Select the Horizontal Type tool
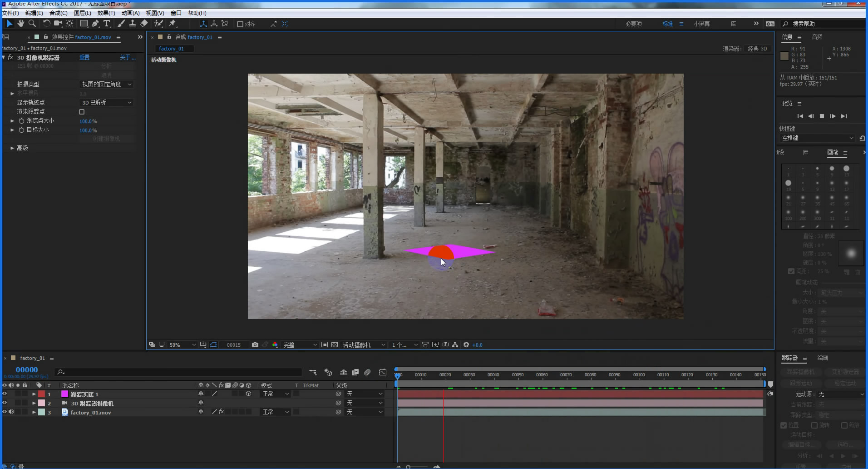Screen dimensions: 868x469 tap(107, 24)
